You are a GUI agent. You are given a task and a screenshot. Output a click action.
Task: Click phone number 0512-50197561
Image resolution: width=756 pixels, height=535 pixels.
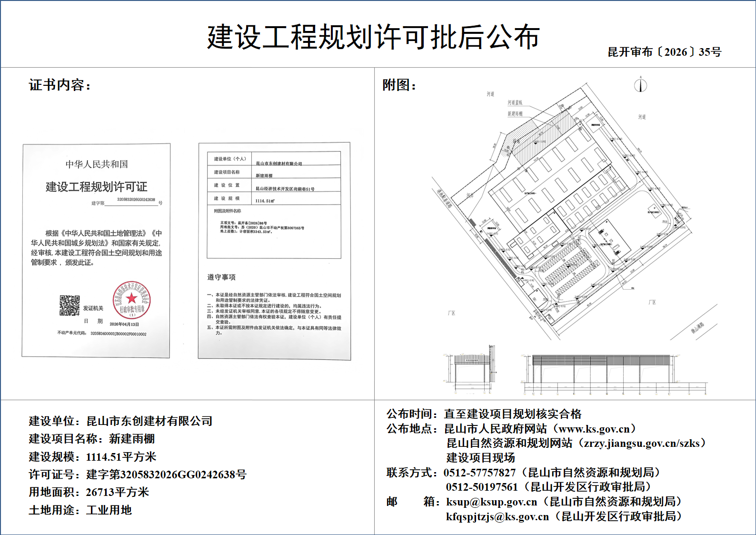(481, 487)
